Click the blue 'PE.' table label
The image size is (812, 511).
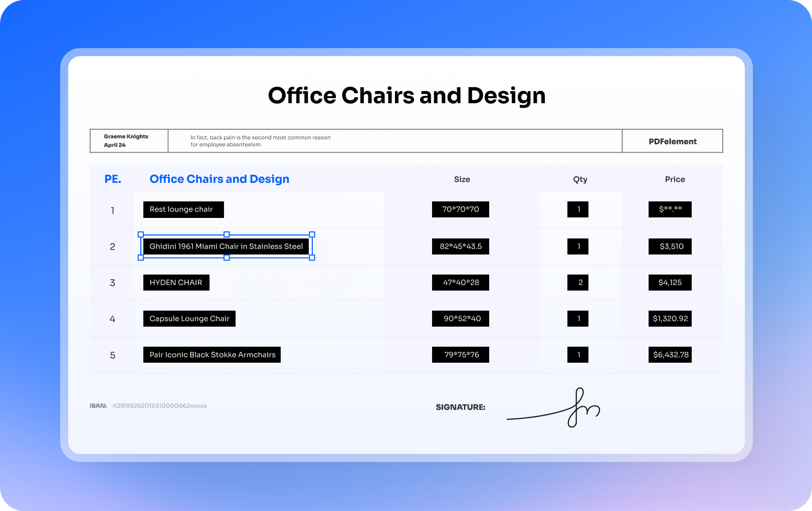click(x=113, y=179)
